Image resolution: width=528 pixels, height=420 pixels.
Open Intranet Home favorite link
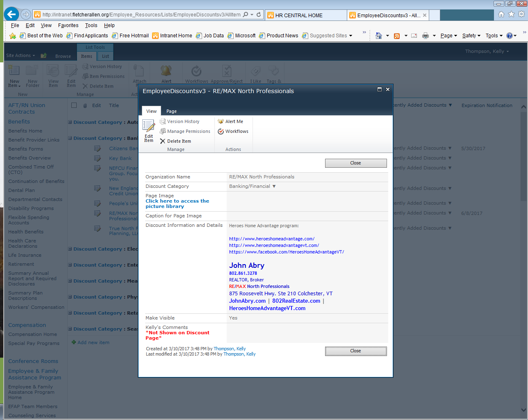point(172,36)
